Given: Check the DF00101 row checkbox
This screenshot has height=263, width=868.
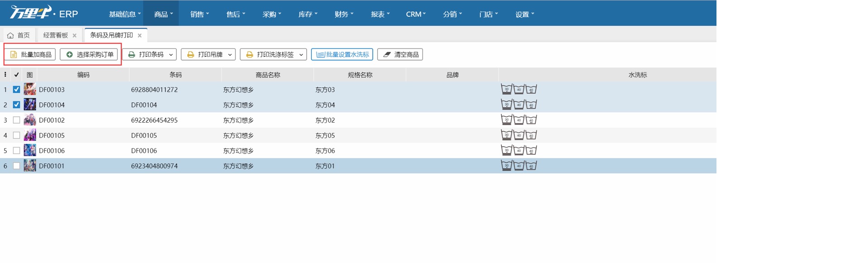Looking at the screenshot, I should (x=16, y=166).
